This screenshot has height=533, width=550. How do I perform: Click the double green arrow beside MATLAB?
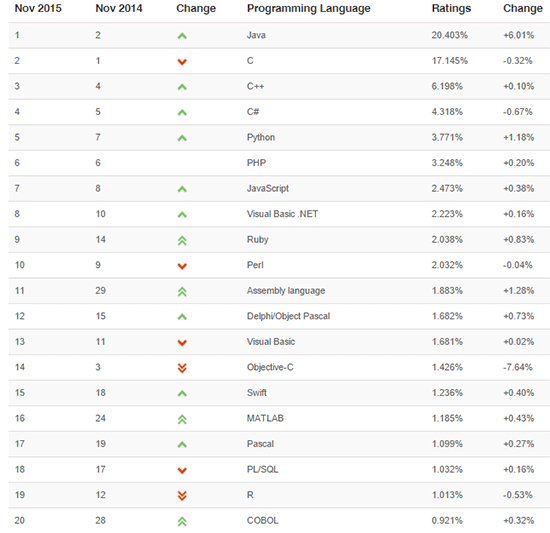(182, 419)
